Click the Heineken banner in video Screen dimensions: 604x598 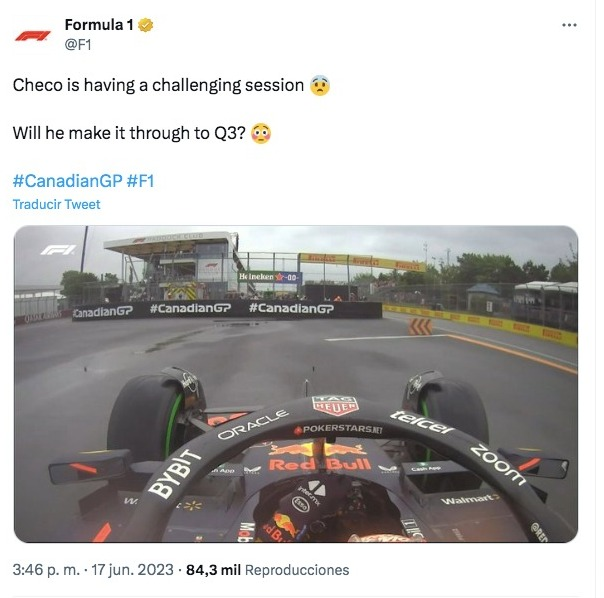click(x=270, y=277)
